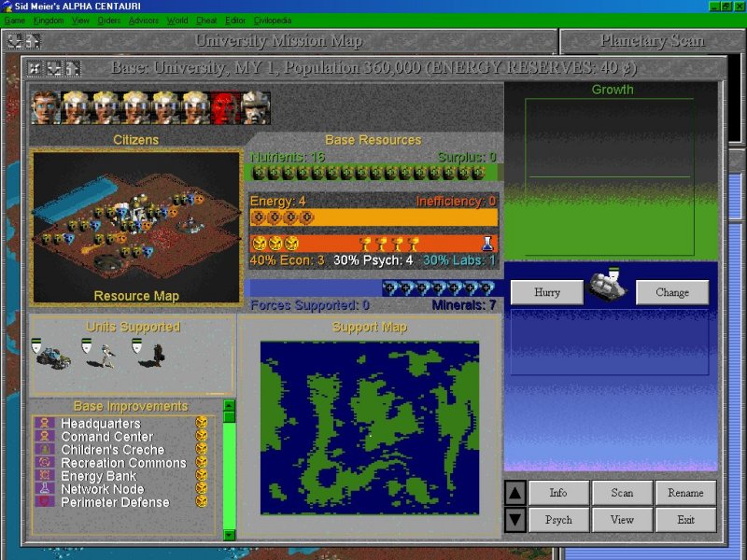Click the gold coin beside Energy Bank
This screenshot has width=747, height=560.
(202, 475)
